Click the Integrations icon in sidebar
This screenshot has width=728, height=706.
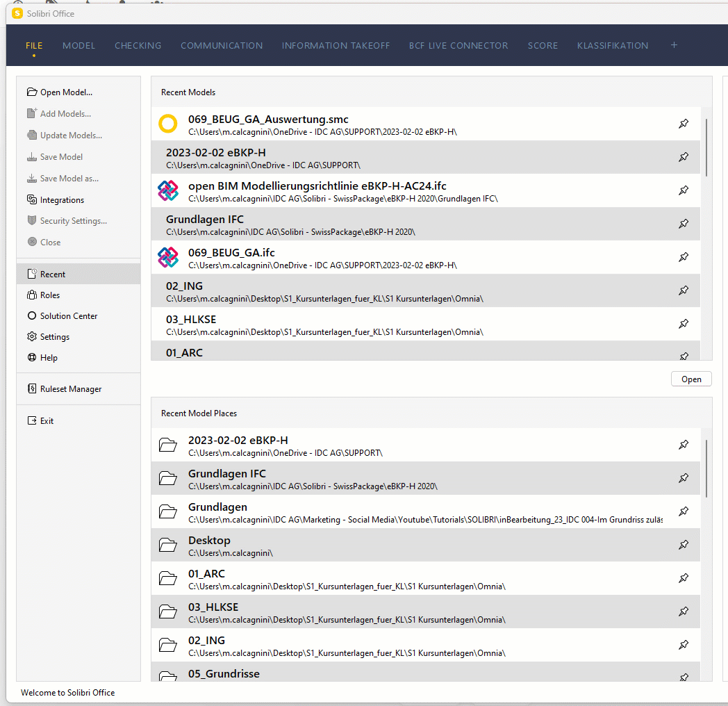pos(32,199)
